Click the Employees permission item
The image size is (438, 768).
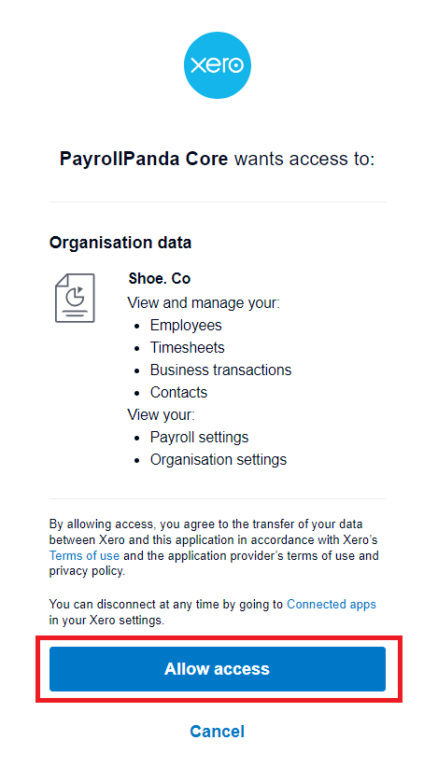[x=186, y=325]
